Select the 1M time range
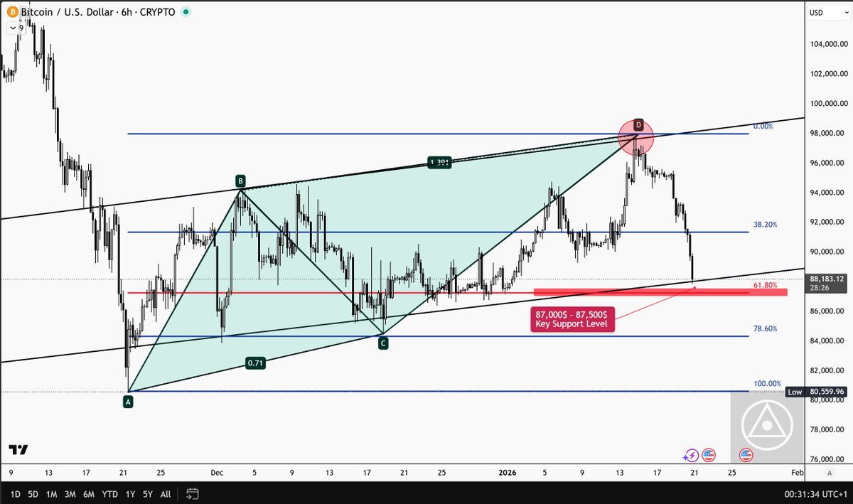 pos(51,493)
